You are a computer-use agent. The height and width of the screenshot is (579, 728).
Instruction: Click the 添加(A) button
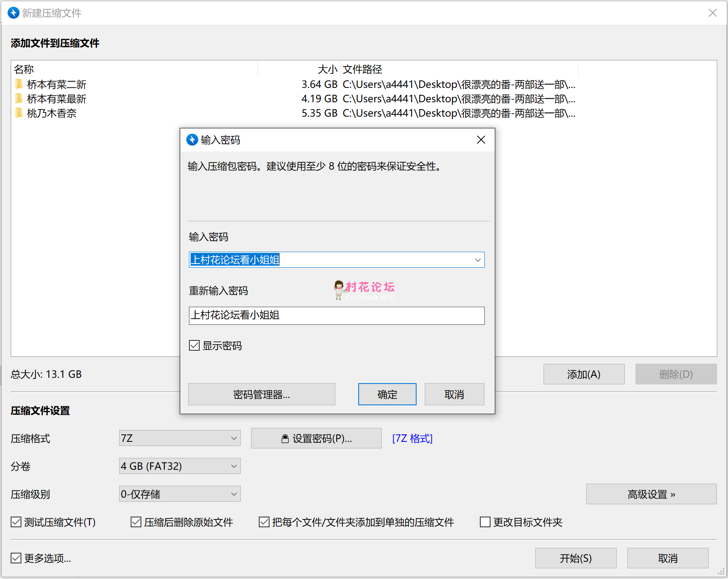(x=584, y=374)
